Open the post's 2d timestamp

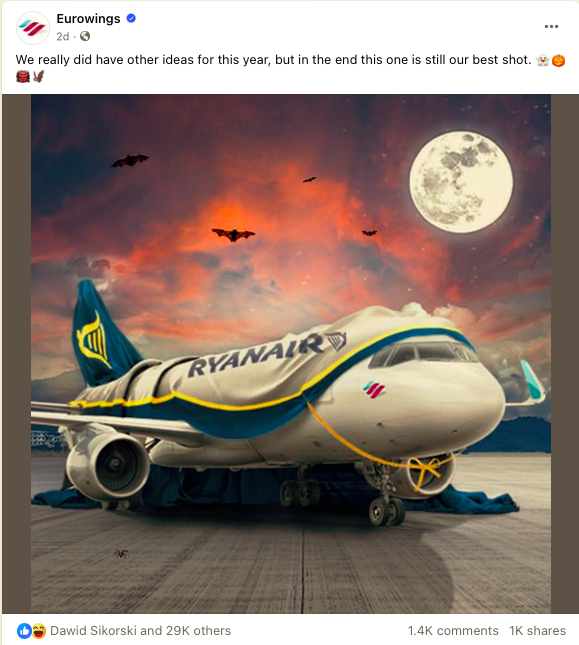click(x=63, y=37)
